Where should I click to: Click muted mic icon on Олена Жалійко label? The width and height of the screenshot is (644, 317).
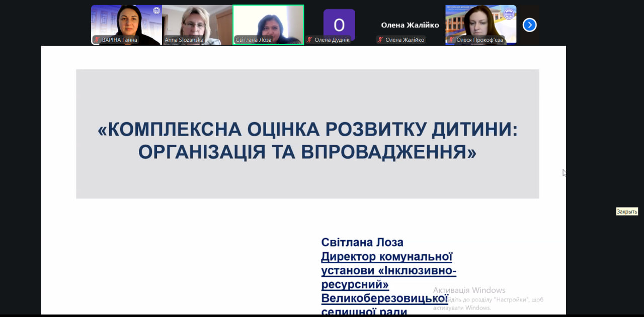coord(380,40)
